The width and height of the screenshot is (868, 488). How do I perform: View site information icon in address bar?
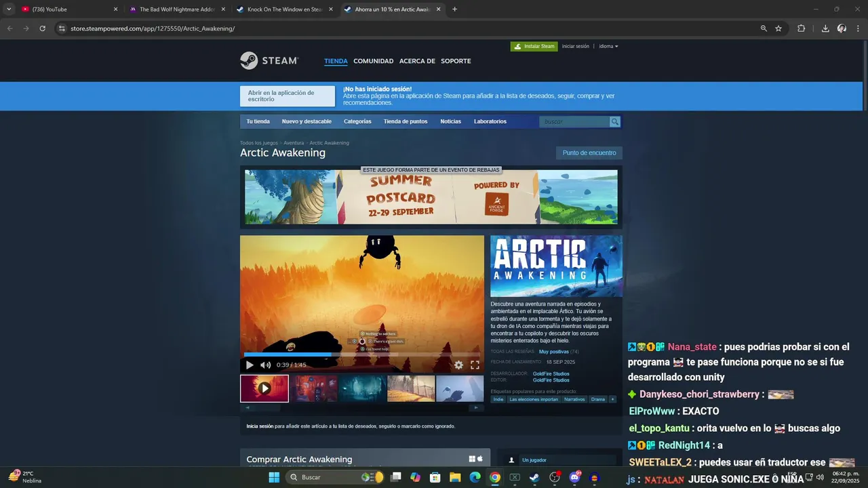pyautogui.click(x=62, y=28)
